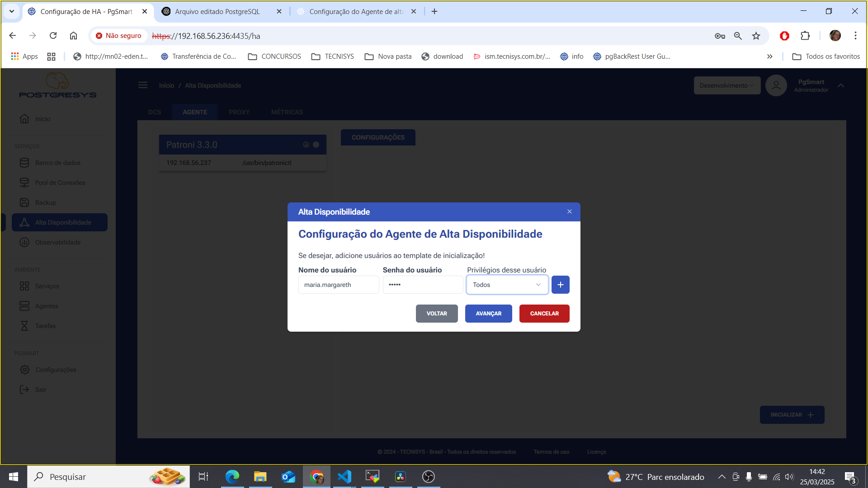Open Todos os favoritos folder

point(826,56)
